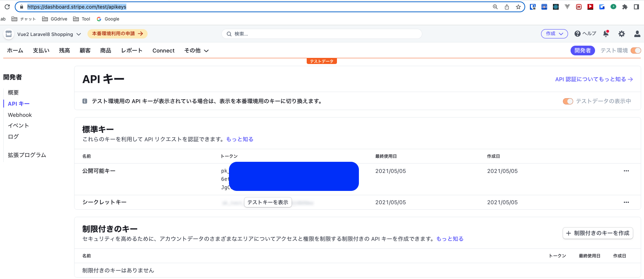Open options menu for シークレットキー row
Viewport: 644px width, 279px height.
click(x=626, y=202)
